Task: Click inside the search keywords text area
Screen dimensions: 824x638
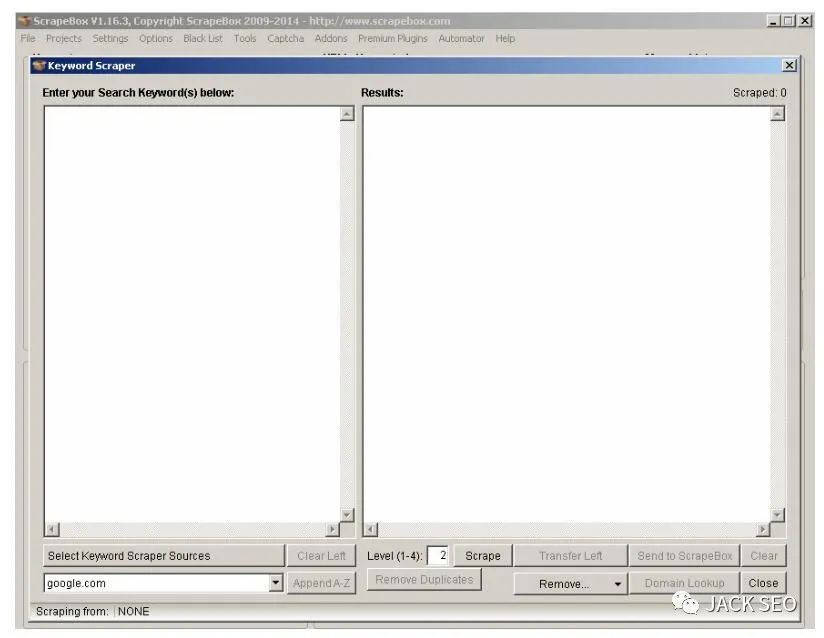Action: coord(192,314)
